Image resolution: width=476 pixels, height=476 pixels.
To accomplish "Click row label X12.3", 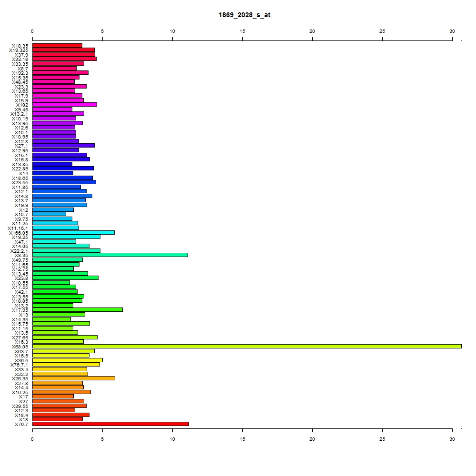I will click(21, 411).
